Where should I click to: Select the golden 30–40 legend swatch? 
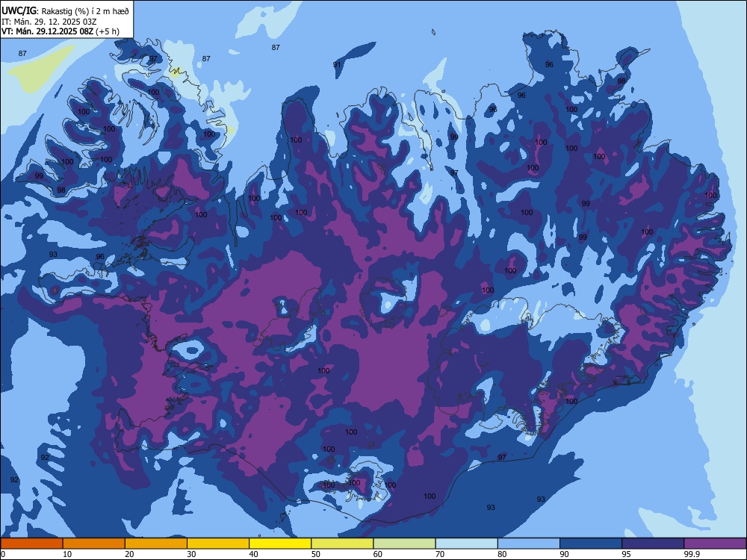218,544
